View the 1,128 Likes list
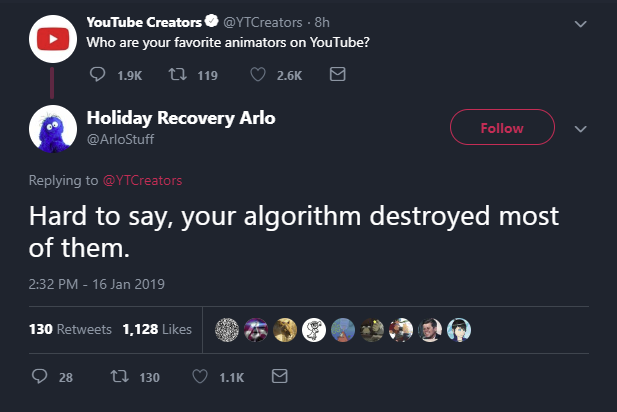This screenshot has height=412, width=617. [x=157, y=330]
